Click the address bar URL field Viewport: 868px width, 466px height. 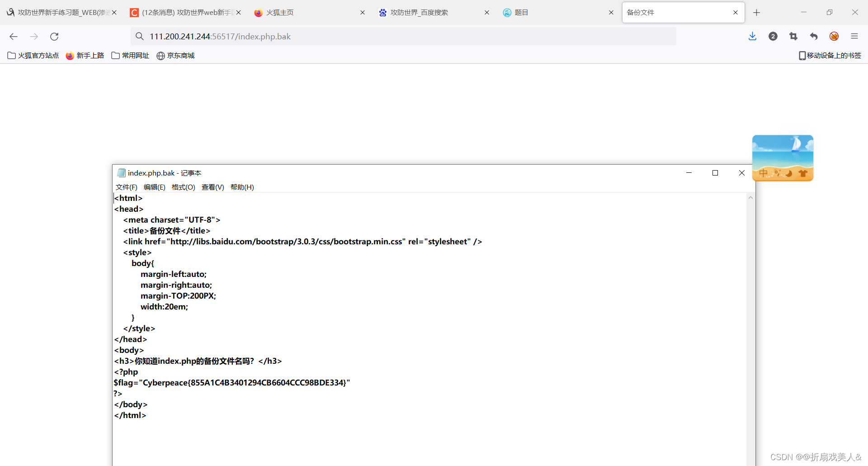[x=403, y=37]
